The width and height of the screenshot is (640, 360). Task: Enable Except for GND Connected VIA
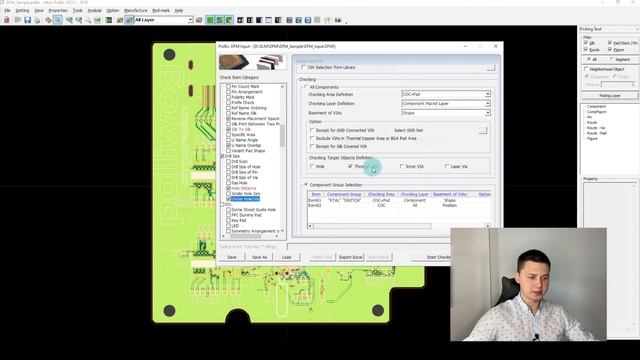coord(312,130)
